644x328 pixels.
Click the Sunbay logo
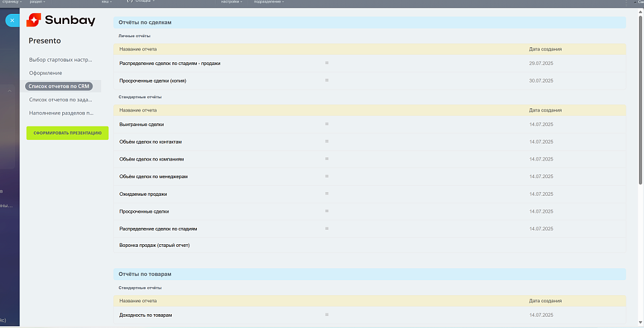(61, 21)
